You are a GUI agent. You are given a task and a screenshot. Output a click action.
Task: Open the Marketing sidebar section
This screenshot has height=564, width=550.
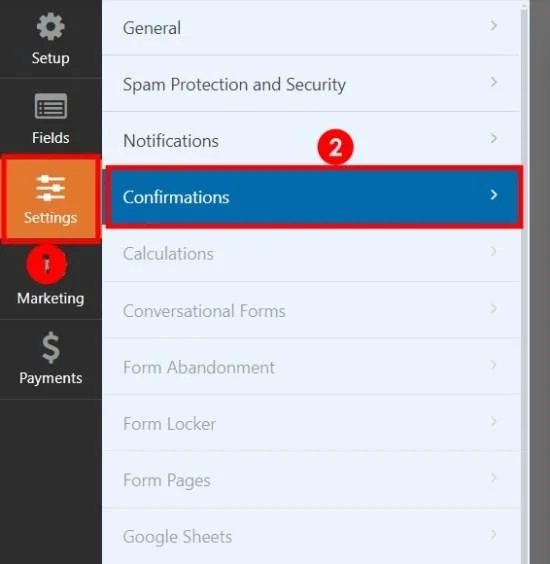coord(51,281)
